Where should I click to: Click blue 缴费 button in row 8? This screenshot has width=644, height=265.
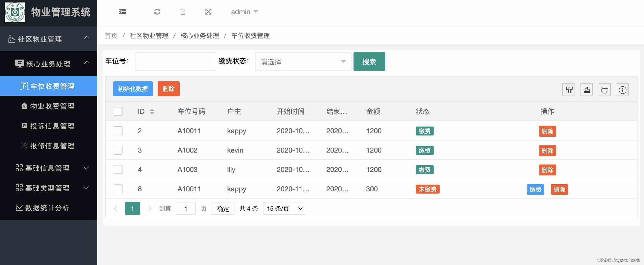(x=535, y=189)
